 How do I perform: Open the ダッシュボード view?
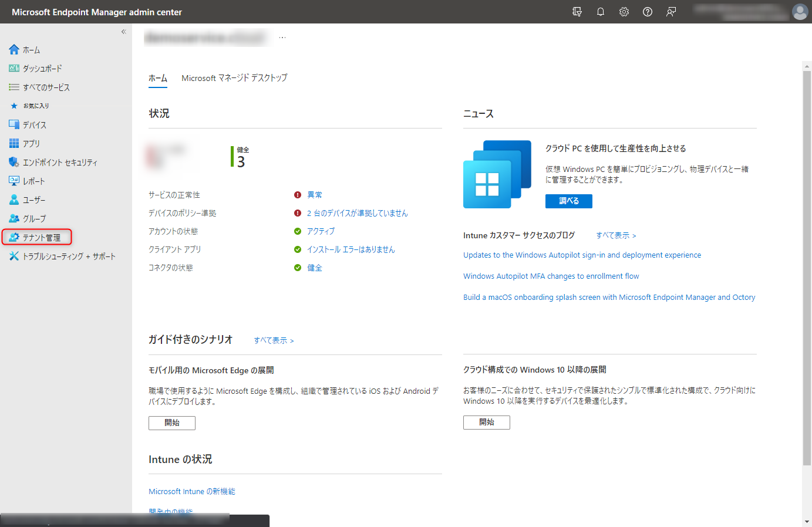point(41,68)
